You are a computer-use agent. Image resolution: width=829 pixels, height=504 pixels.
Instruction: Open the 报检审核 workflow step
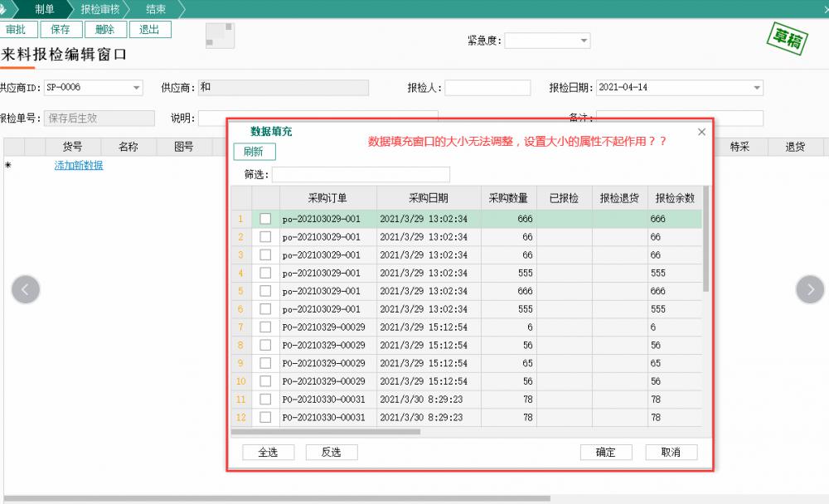click(x=100, y=9)
